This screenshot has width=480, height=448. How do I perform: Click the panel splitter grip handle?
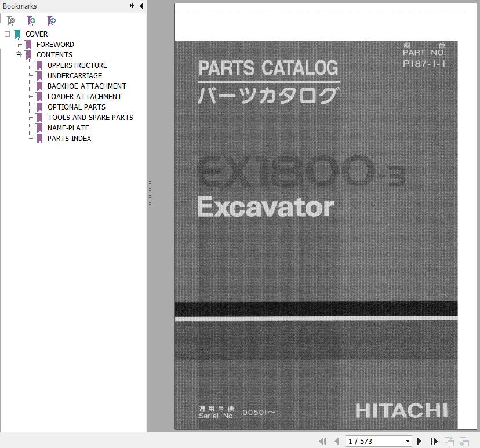[x=150, y=194]
